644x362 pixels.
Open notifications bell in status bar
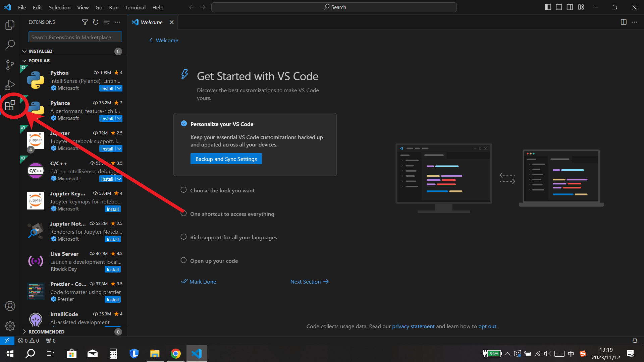coord(635,341)
